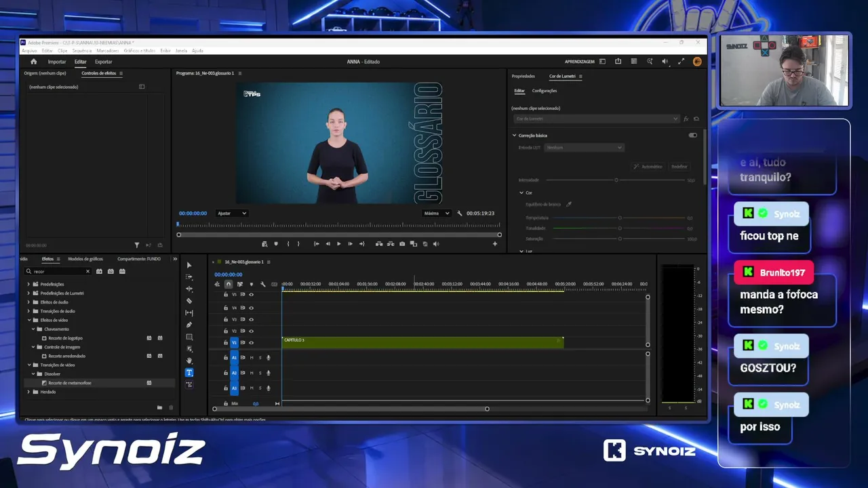Mute audio track A1
868x488 pixels.
click(x=252, y=358)
